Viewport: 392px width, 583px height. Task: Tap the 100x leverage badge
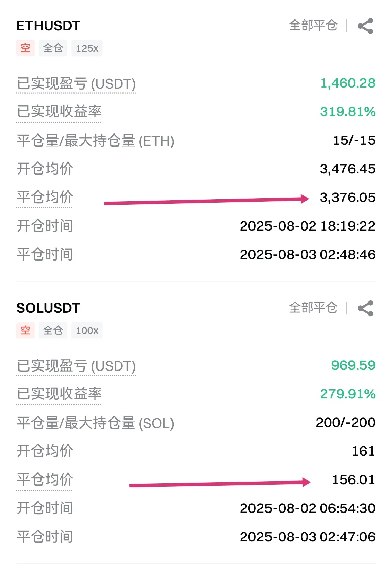coord(87,330)
